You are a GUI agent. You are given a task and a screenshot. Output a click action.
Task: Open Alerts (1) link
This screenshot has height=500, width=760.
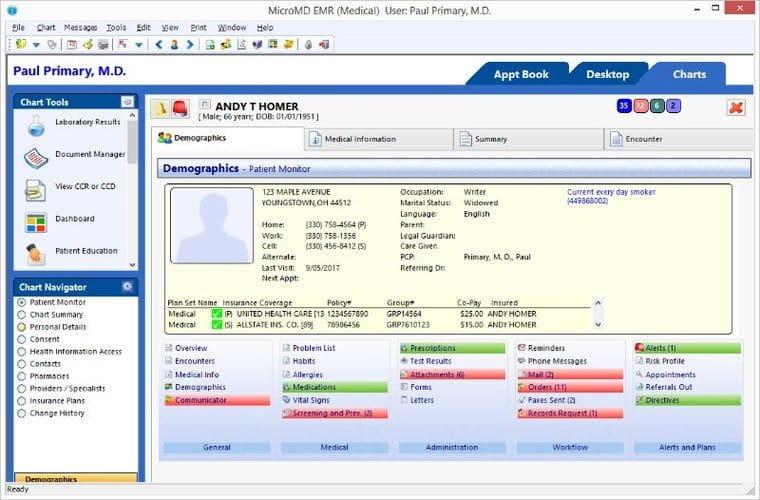point(687,348)
